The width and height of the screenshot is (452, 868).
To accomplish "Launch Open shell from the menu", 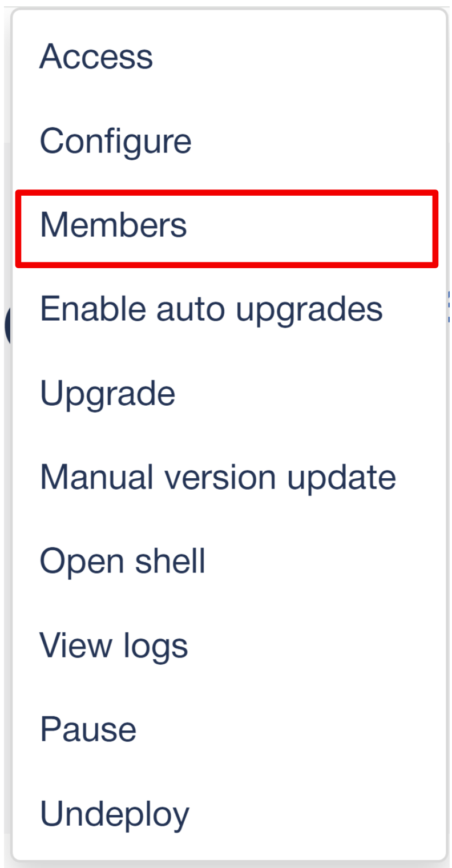I will (228, 561).
